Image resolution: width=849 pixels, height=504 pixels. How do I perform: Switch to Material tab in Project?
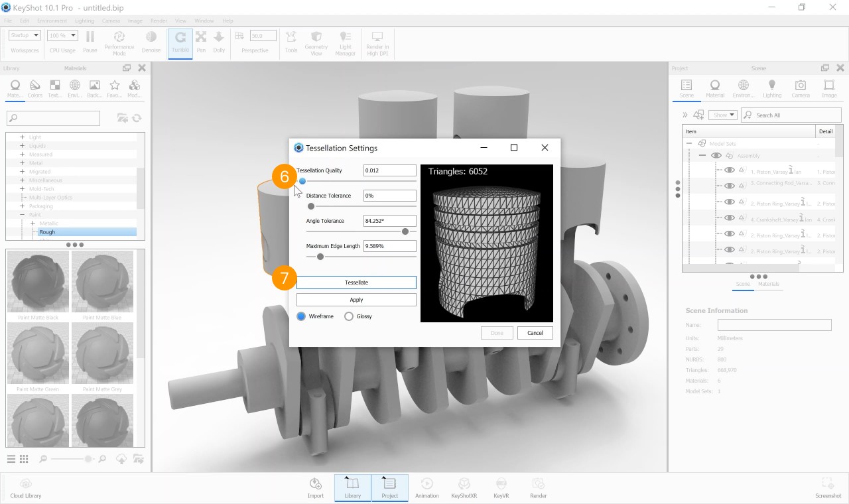(x=715, y=89)
